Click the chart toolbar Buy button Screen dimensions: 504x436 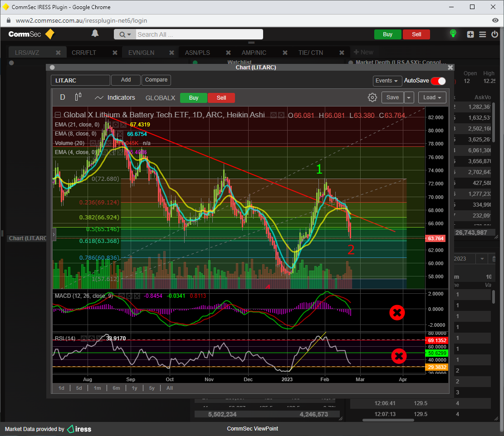coord(194,97)
